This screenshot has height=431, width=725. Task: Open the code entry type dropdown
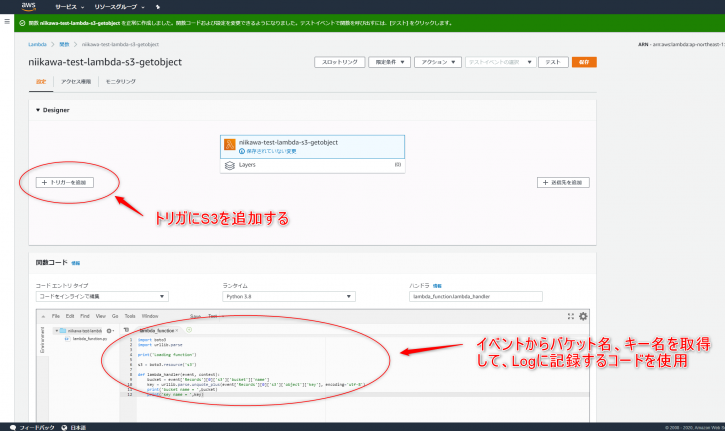point(102,296)
